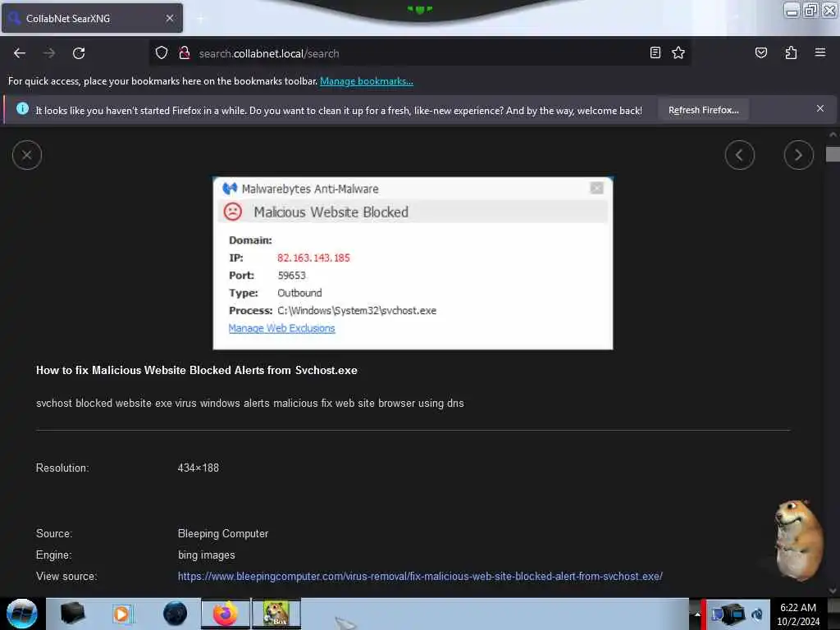Open the media player taskbar icon
Viewport: 840px width, 630px height.
point(122,614)
